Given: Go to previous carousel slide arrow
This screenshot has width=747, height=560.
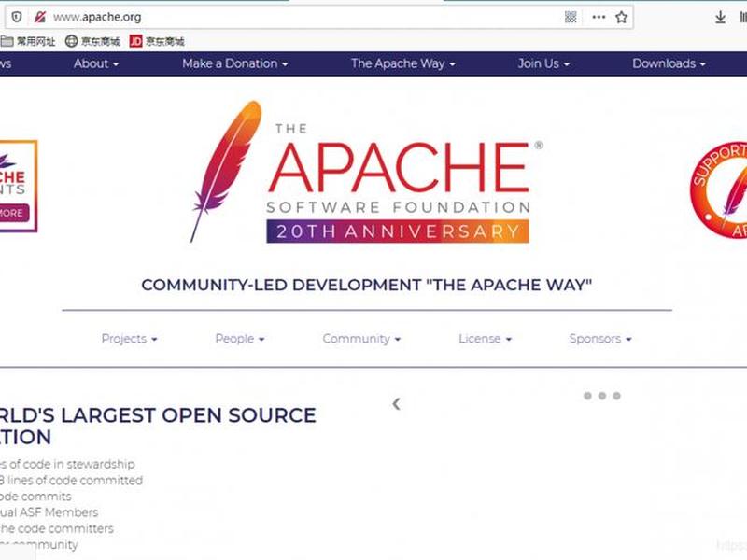Looking at the screenshot, I should tap(396, 404).
